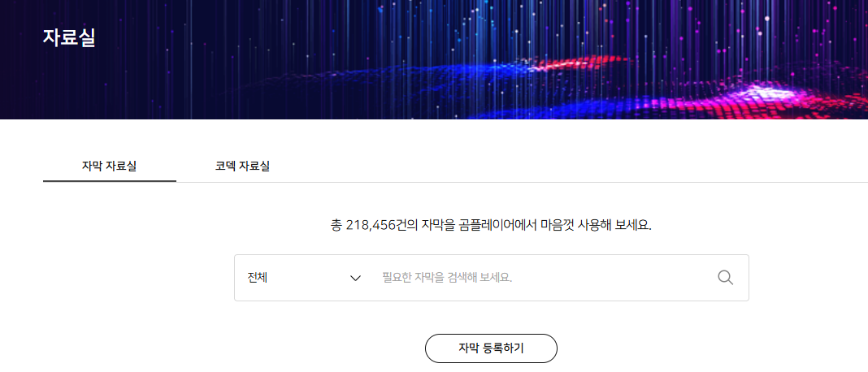
Task: Click the 자막 등록하기 button
Action: click(x=491, y=348)
